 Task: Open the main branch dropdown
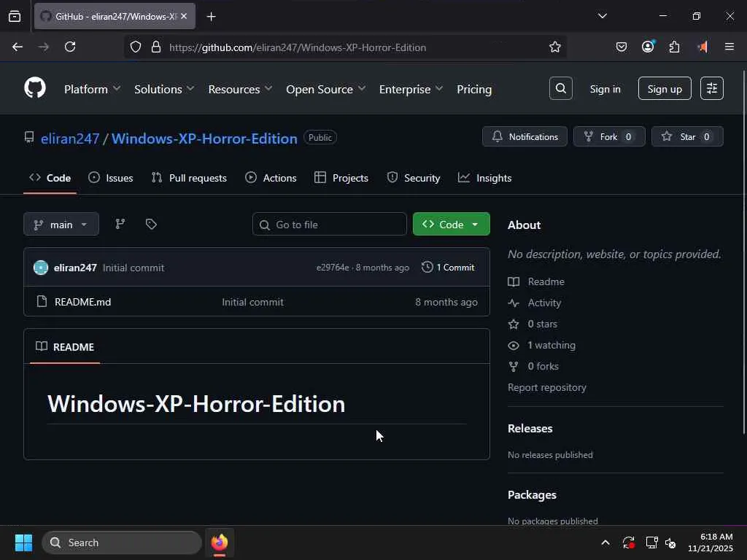(x=61, y=225)
